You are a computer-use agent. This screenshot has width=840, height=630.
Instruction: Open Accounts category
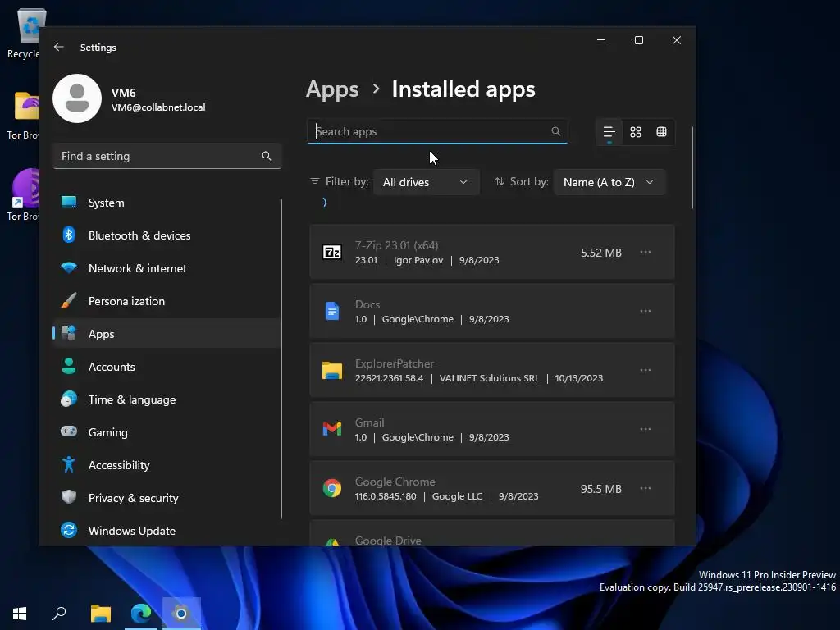pos(167,367)
